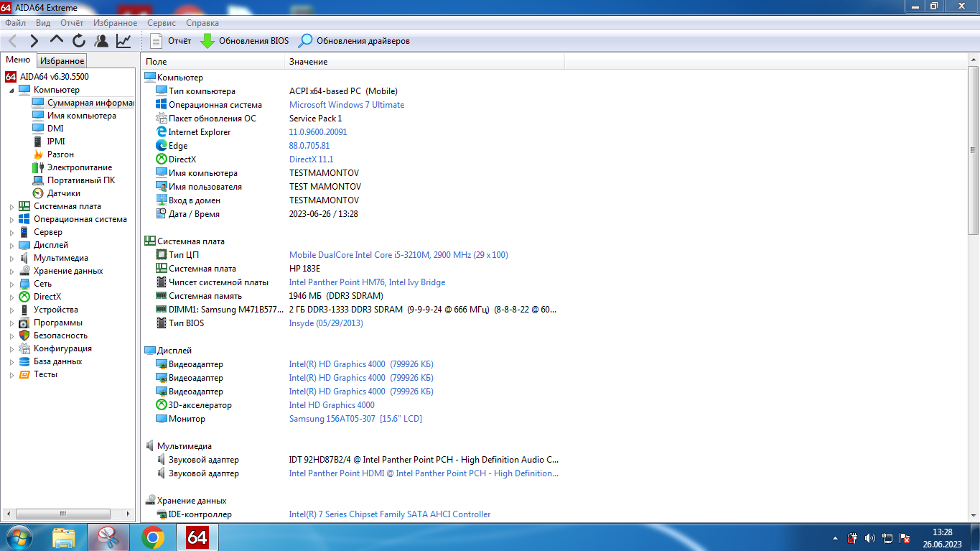The height and width of the screenshot is (551, 980).
Task: Click the volume speaker tray icon
Action: pyautogui.click(x=870, y=537)
